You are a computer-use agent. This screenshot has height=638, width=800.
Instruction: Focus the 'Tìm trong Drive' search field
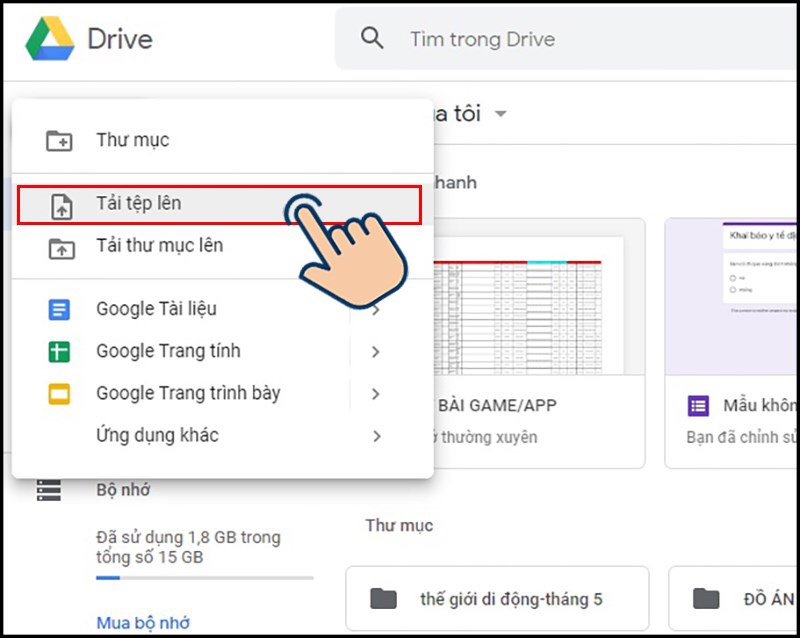tap(566, 39)
